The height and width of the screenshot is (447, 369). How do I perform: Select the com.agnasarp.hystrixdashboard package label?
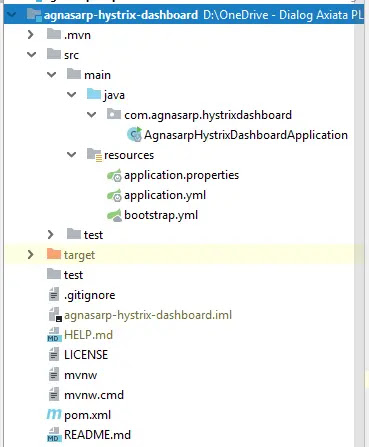tap(208, 115)
